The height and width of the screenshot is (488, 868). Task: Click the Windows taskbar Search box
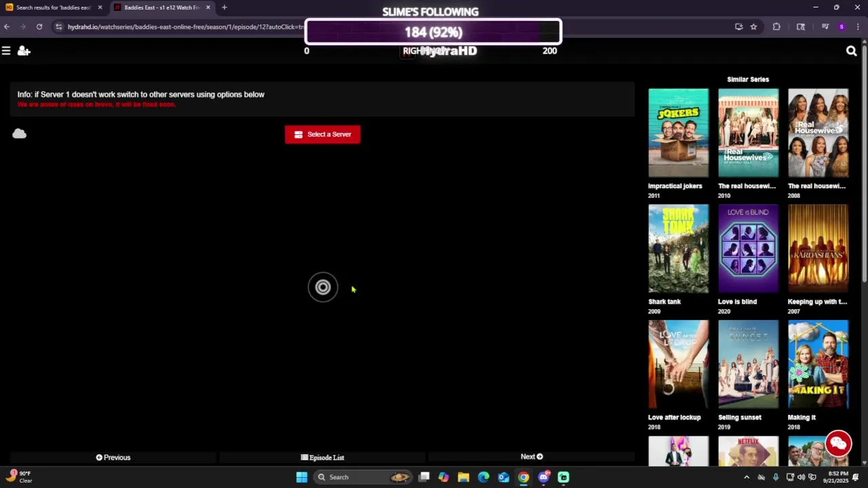[x=363, y=477]
